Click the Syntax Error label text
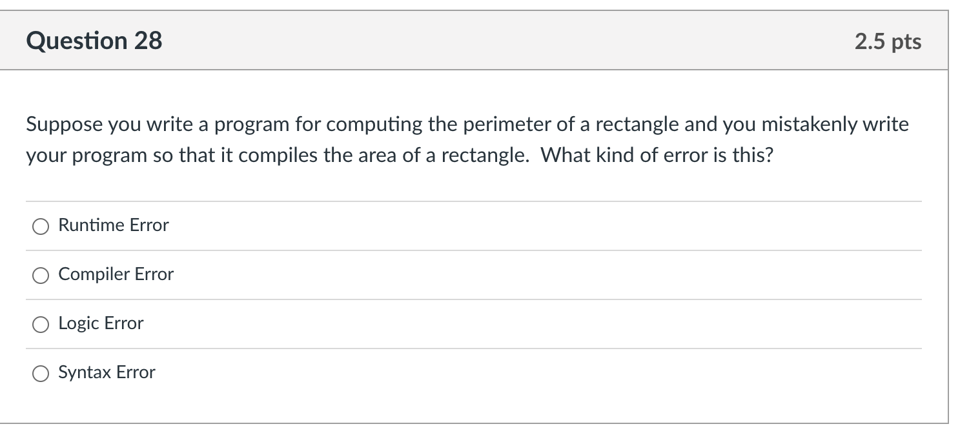Screen dimensions: 980x444 click(107, 372)
